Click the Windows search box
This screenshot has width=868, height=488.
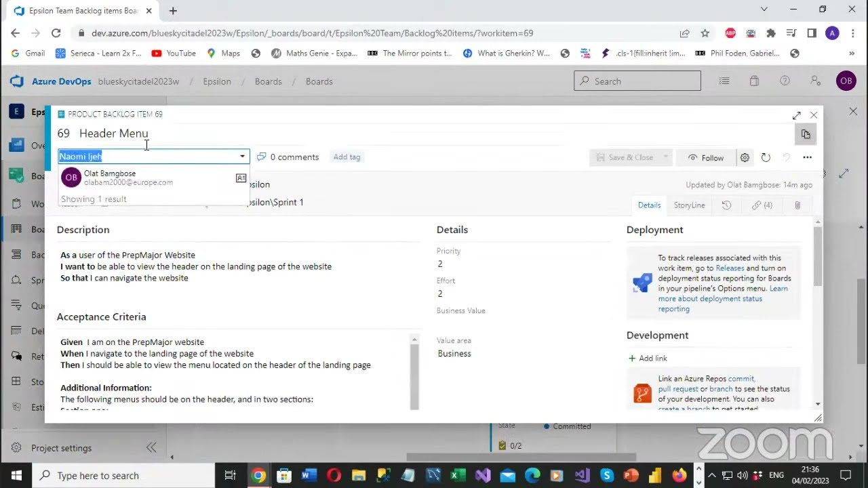123,476
